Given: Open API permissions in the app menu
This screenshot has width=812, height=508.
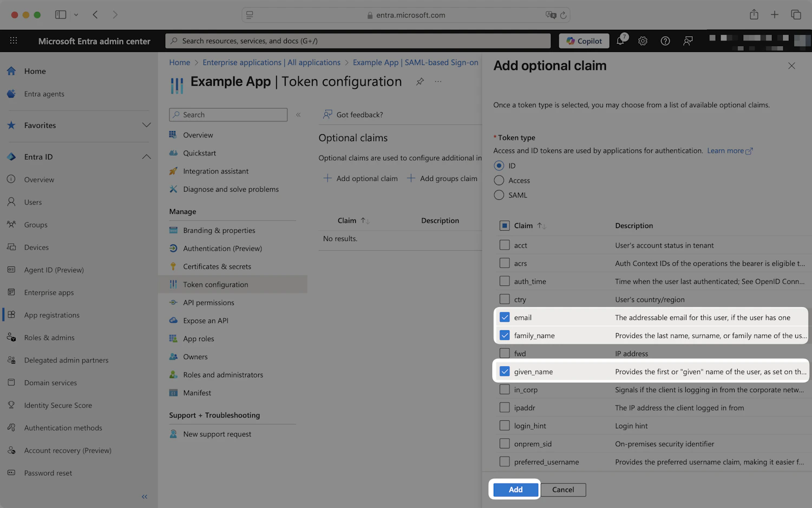Looking at the screenshot, I should tap(208, 303).
